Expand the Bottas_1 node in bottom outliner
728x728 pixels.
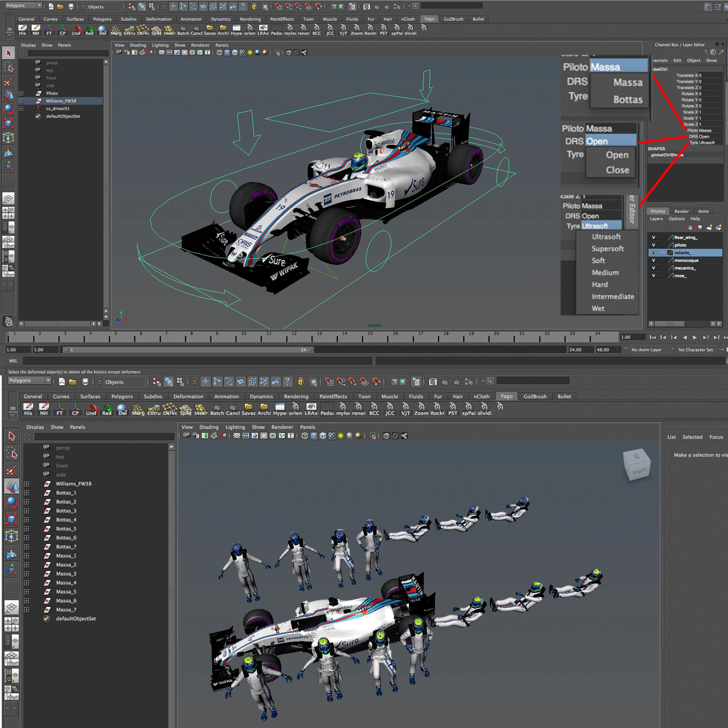27,493
